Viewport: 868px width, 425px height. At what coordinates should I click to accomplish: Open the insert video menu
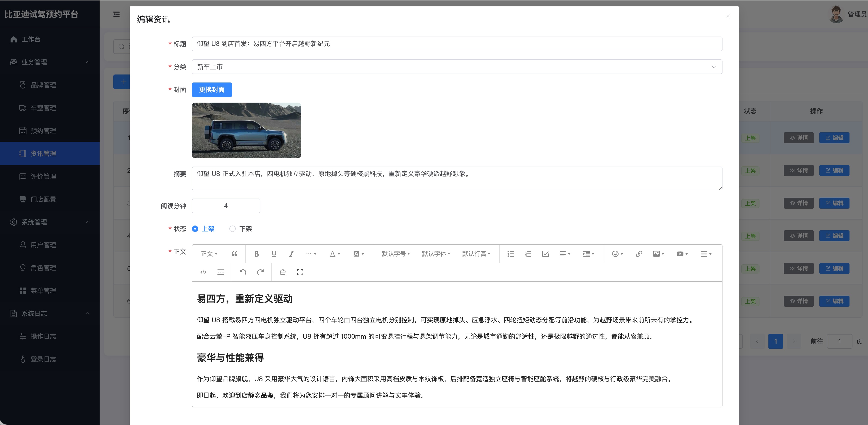[x=682, y=254]
